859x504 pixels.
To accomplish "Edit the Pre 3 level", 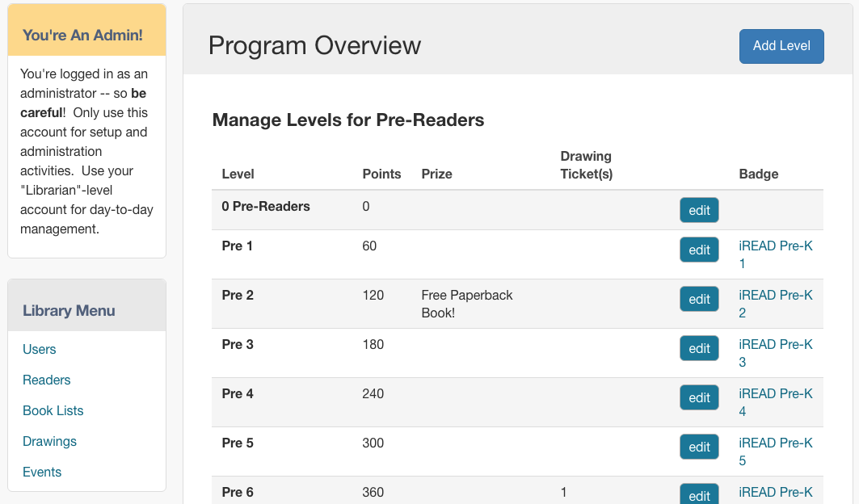I will click(x=699, y=348).
